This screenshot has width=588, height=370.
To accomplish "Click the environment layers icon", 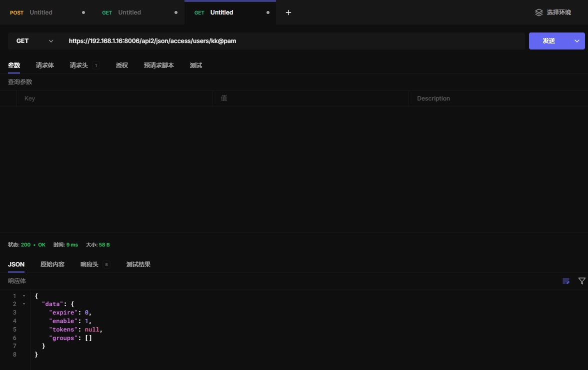I will 538,12.
